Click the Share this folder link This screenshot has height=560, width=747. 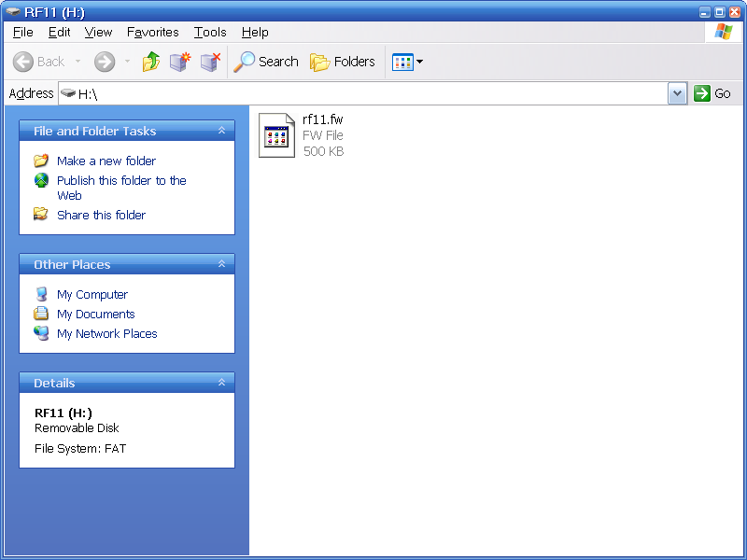point(101,215)
